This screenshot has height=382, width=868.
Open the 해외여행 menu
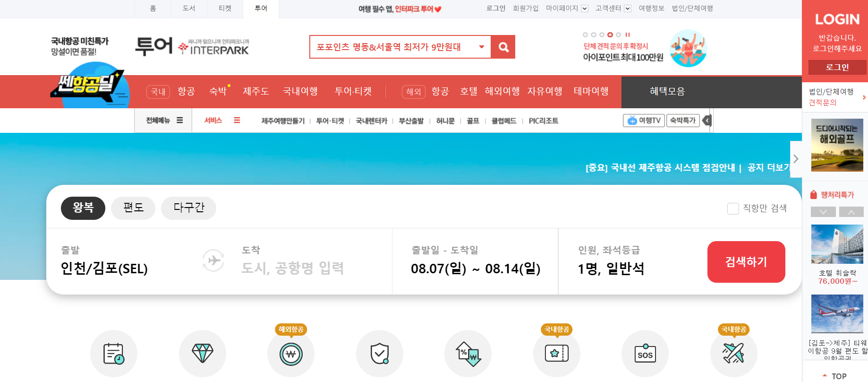[502, 91]
